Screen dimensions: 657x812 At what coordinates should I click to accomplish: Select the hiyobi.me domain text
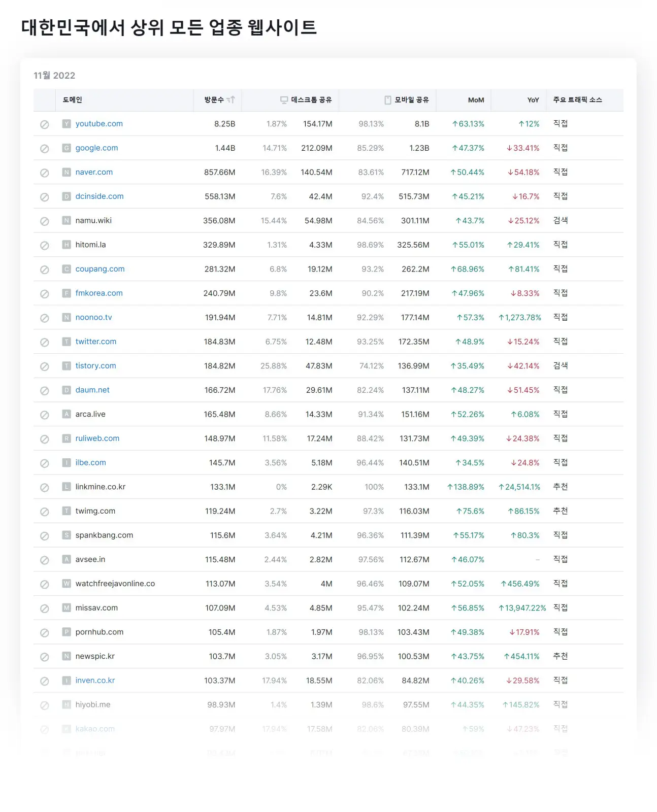tap(93, 704)
